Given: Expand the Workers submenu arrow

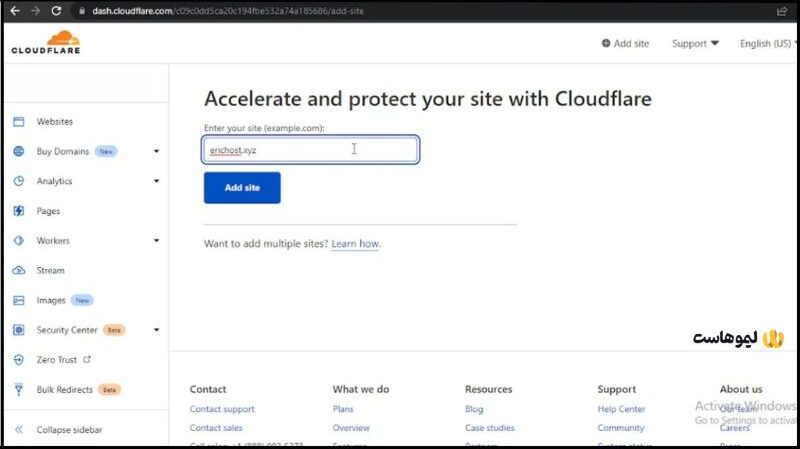Looking at the screenshot, I should point(156,240).
